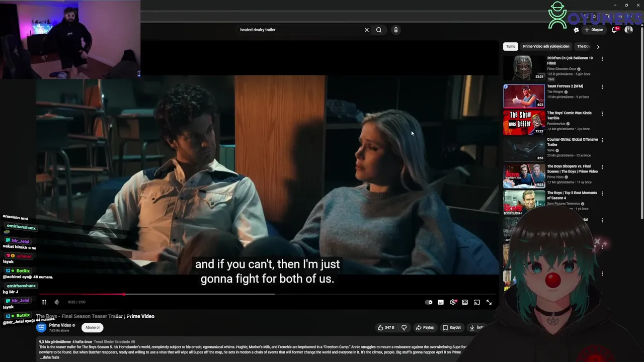Open more options for Taunt Fortress 2 video

tap(602, 87)
